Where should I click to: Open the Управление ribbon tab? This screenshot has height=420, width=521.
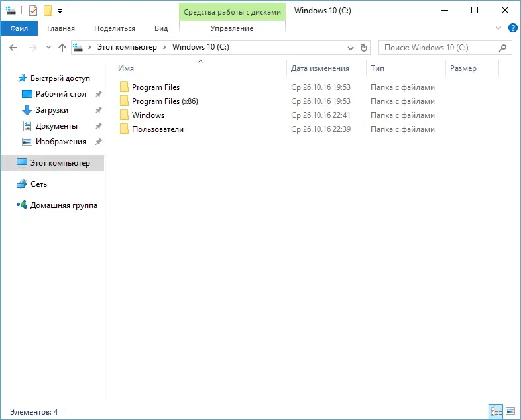pyautogui.click(x=232, y=28)
